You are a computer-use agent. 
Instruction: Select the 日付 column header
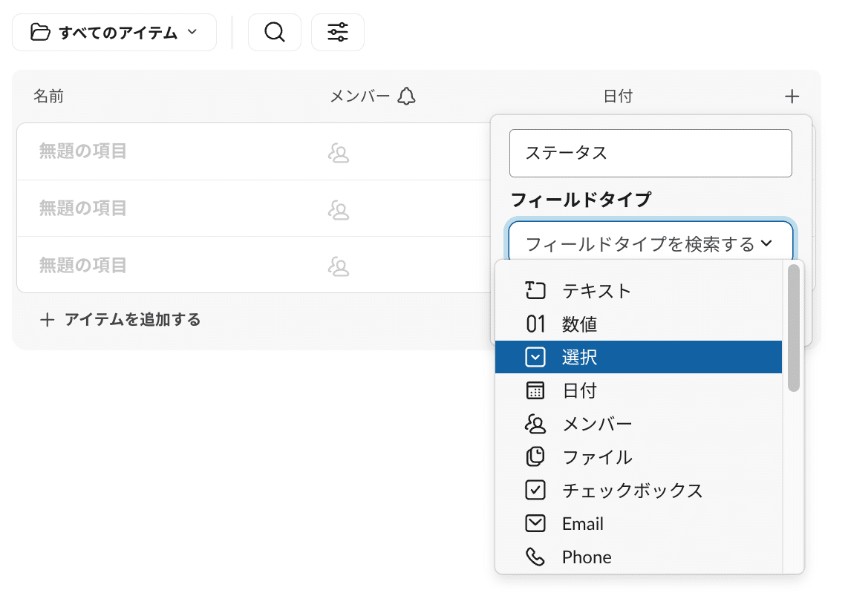[x=619, y=96]
